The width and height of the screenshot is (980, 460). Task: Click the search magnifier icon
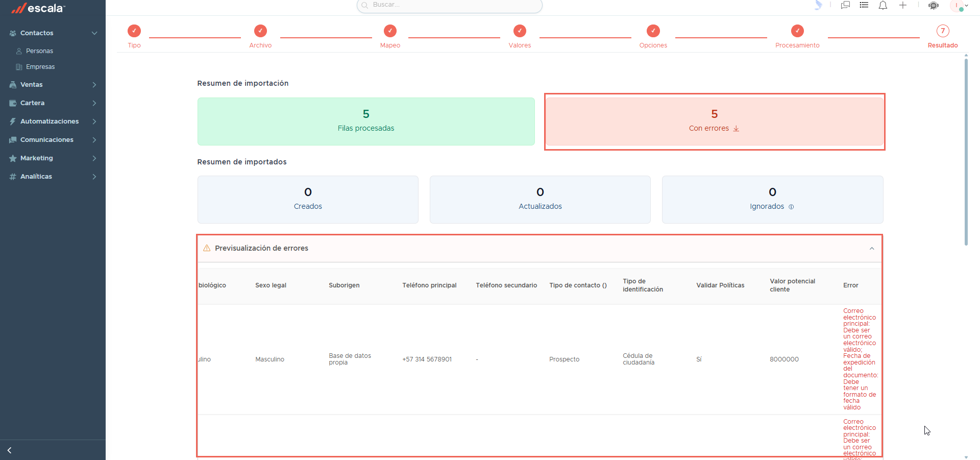tap(365, 5)
